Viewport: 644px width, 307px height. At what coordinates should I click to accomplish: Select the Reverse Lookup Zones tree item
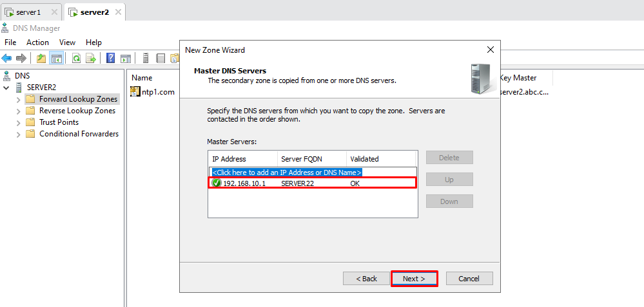pos(77,111)
